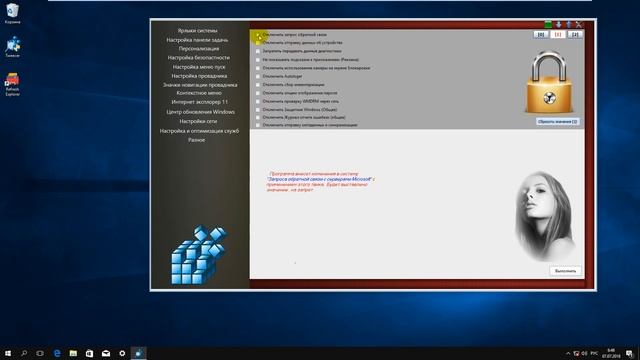
Task: Open Microsoft Store from taskbar
Action: pos(89,353)
